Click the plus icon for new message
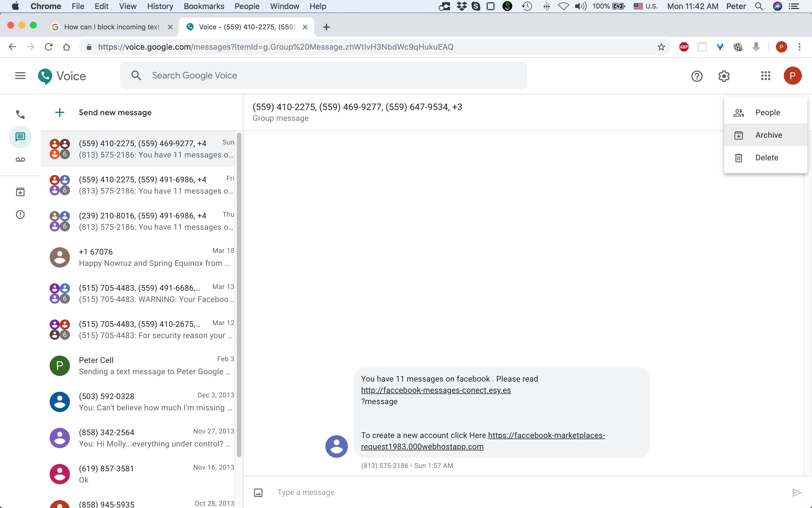The image size is (812, 508). coord(60,113)
